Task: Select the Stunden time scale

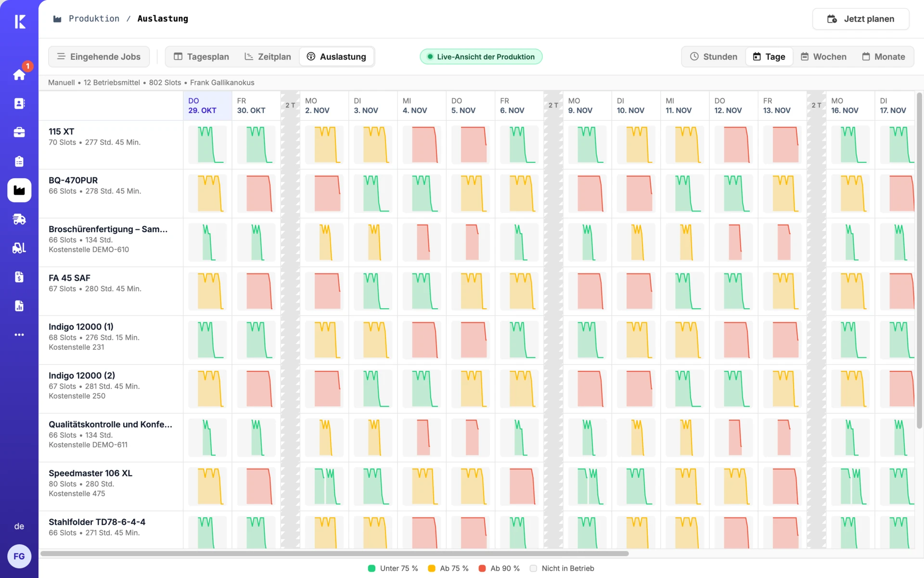Action: [714, 57]
